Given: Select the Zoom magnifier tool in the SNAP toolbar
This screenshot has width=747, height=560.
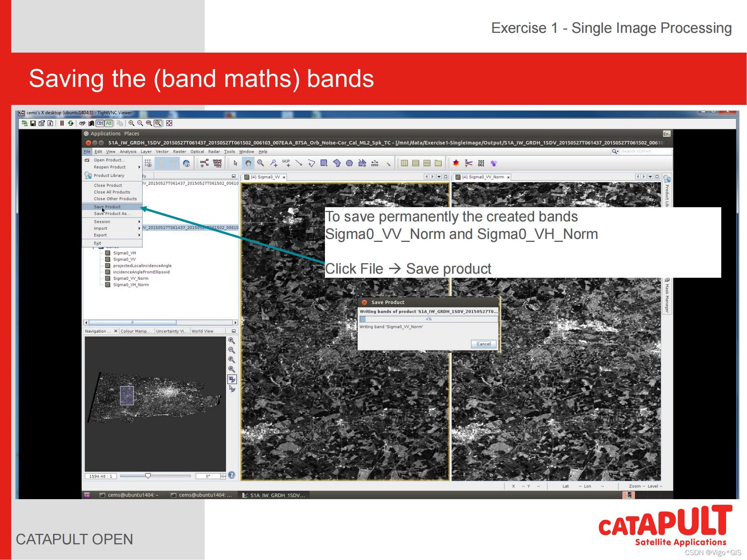Looking at the screenshot, I should 261,163.
